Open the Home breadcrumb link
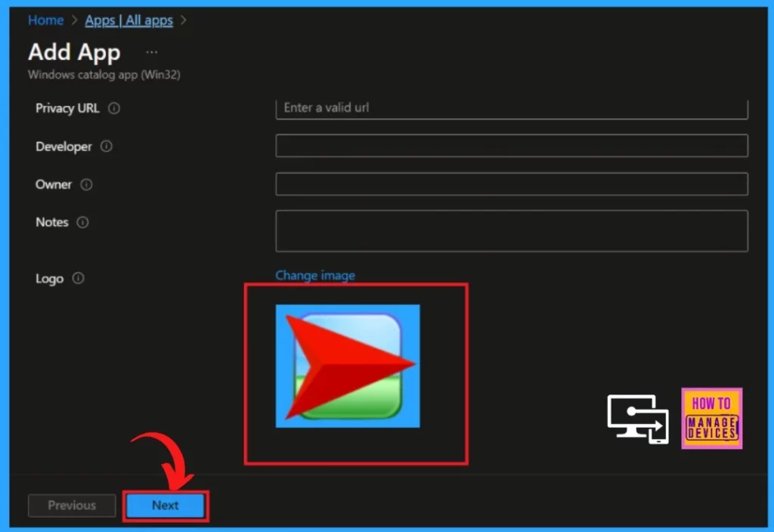This screenshot has height=532, width=774. 45,20
